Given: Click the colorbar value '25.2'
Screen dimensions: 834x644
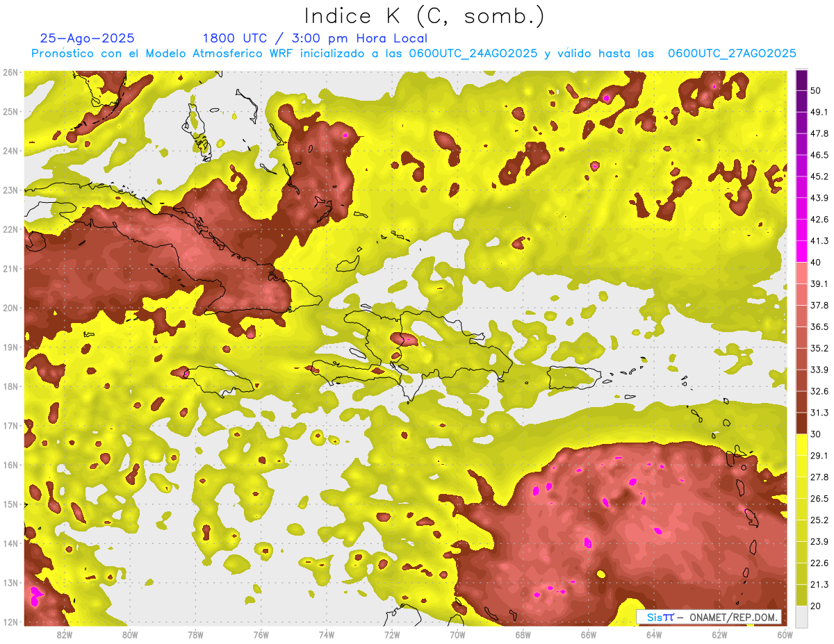Looking at the screenshot, I should pyautogui.click(x=819, y=520).
